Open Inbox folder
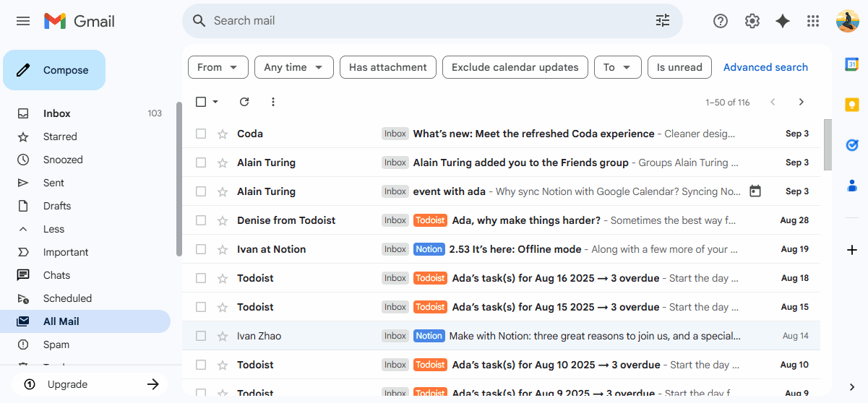Image resolution: width=868 pixels, height=403 pixels. 87,113
